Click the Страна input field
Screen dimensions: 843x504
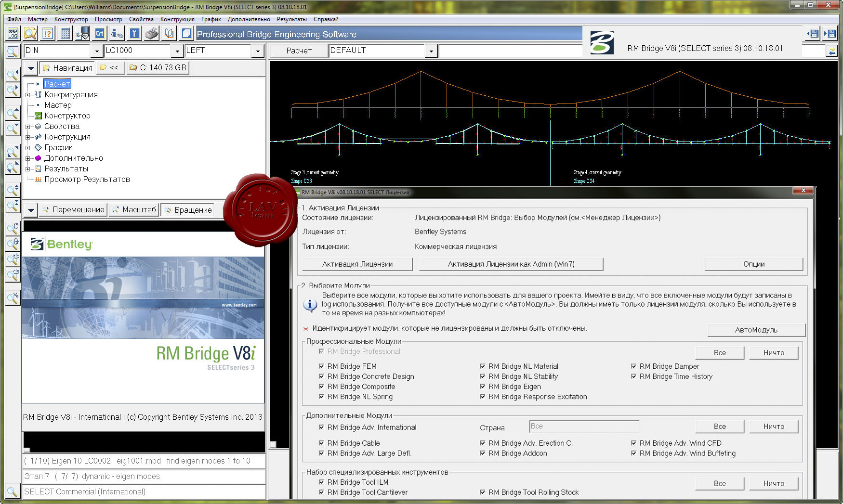[x=584, y=426]
